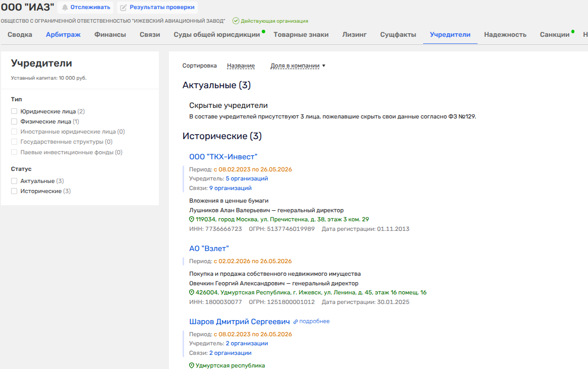Image resolution: width=588 pixels, height=369 pixels.
Task: Check the Физические лица filter
Action: click(x=14, y=121)
